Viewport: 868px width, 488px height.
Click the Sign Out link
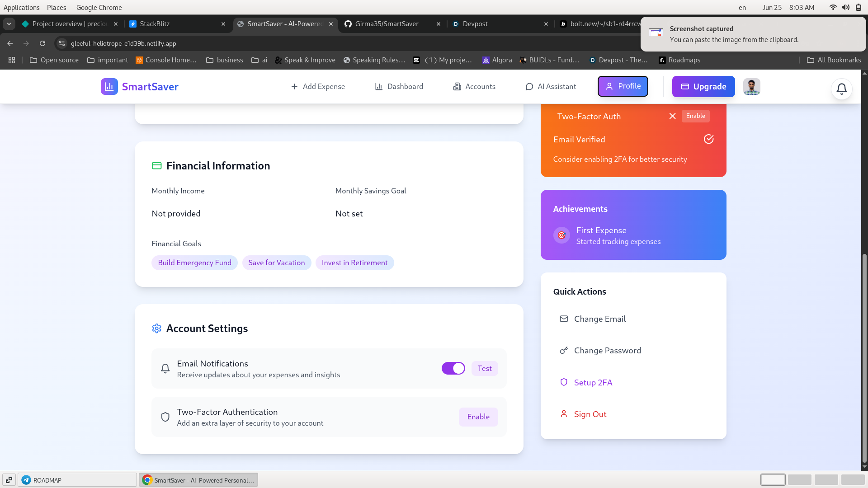pyautogui.click(x=590, y=414)
